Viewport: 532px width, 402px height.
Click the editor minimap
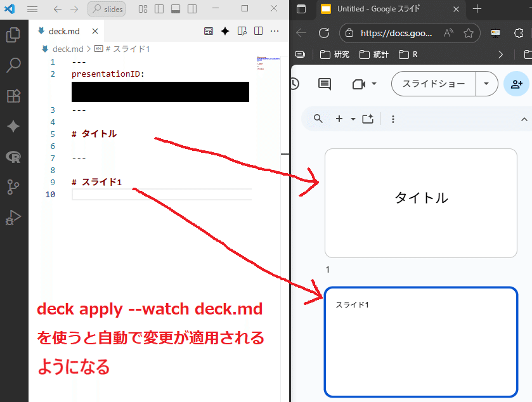[x=268, y=63]
